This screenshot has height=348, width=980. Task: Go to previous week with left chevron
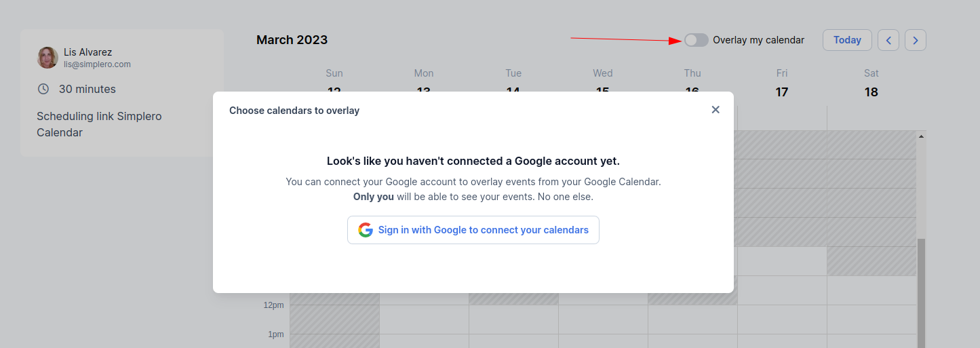point(888,40)
